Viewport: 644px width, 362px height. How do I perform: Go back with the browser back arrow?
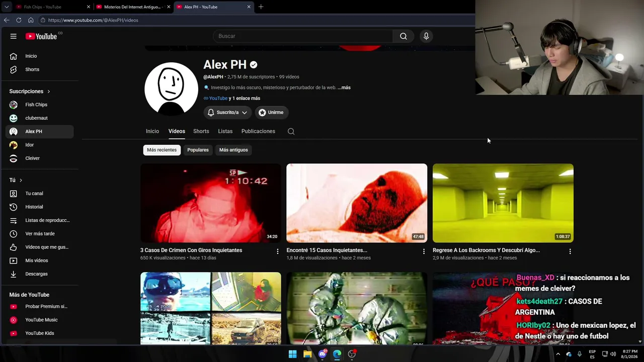click(7, 20)
